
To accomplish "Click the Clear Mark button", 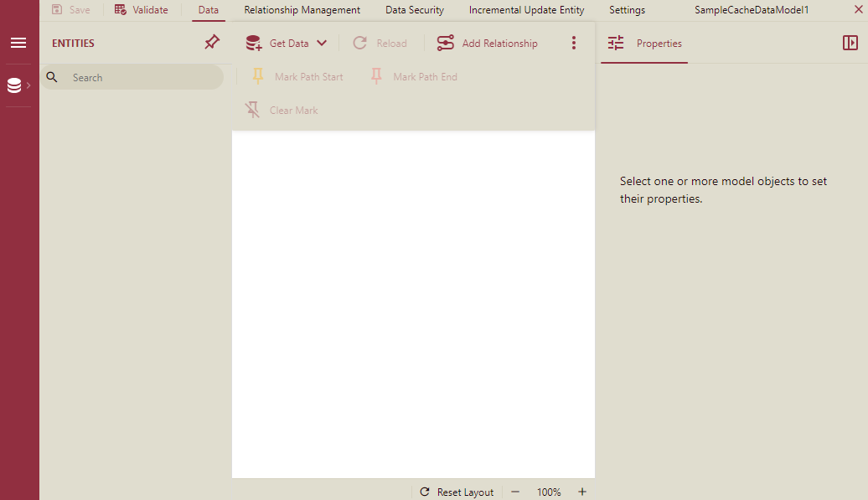I will 252,111.
